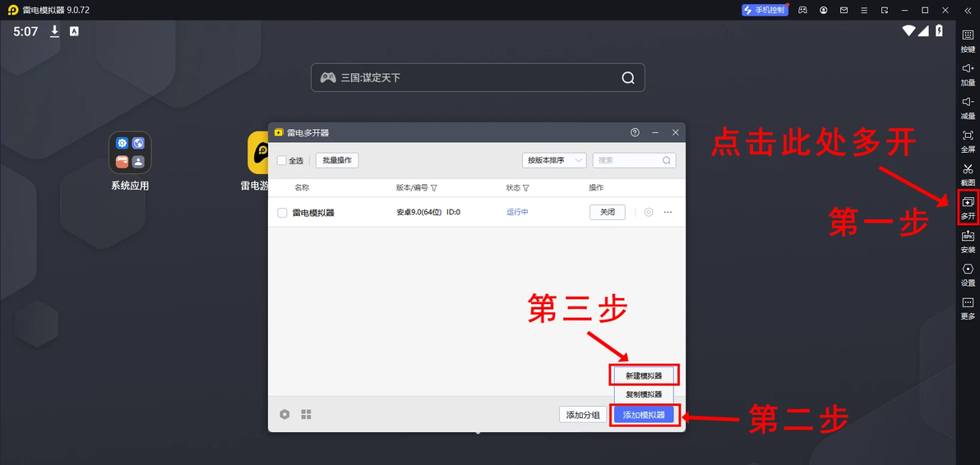The width and height of the screenshot is (980, 465).
Task: Open the 雷电游戏 yellow app icon
Action: 257,152
